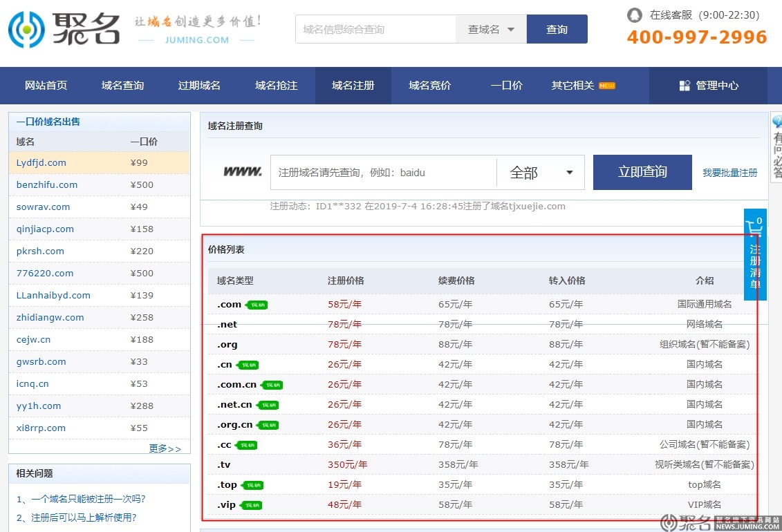The width and height of the screenshot is (782, 532).
Task: Open the 域名抢注 nav item
Action: point(277,86)
